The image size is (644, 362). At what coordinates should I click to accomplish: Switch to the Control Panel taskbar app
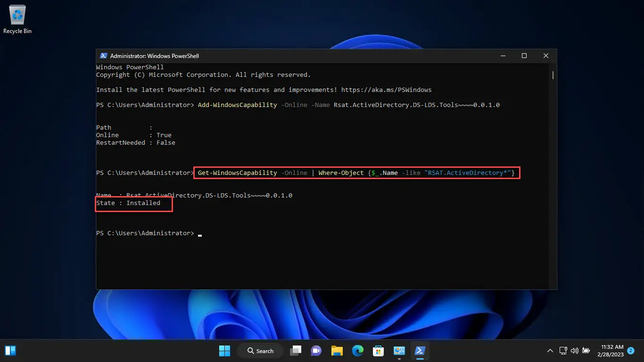tap(399, 351)
